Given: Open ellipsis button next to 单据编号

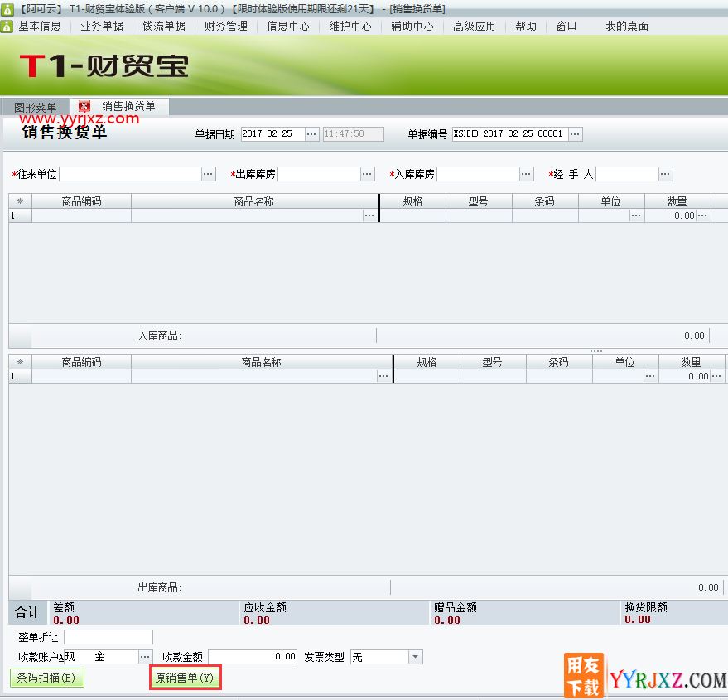Looking at the screenshot, I should point(575,134).
